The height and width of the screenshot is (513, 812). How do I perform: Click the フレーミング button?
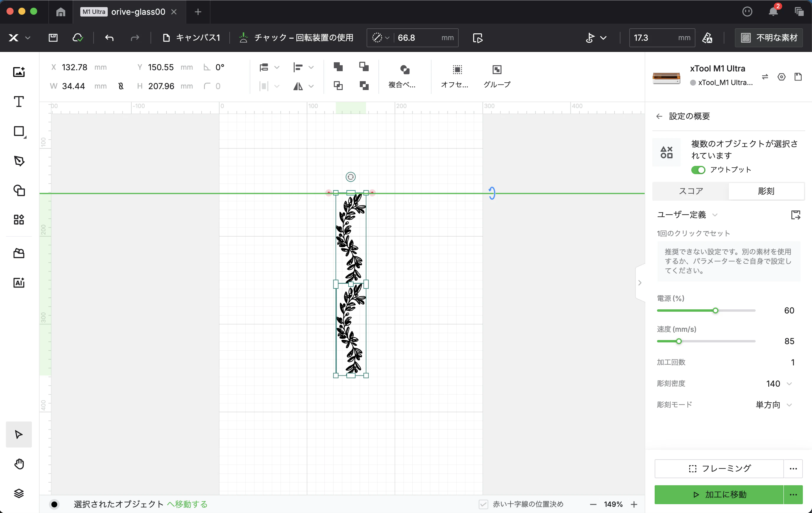719,468
